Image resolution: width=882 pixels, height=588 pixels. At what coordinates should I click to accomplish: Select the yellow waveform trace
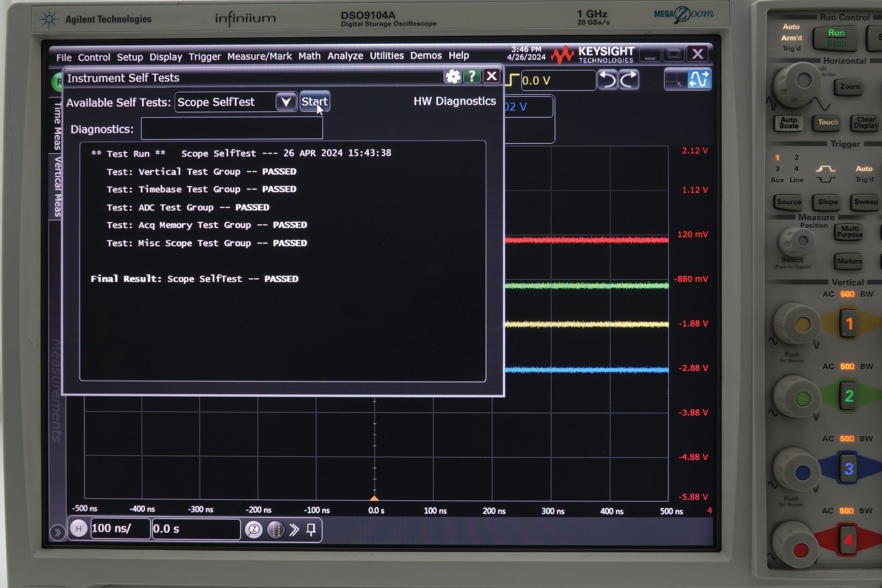[586, 324]
